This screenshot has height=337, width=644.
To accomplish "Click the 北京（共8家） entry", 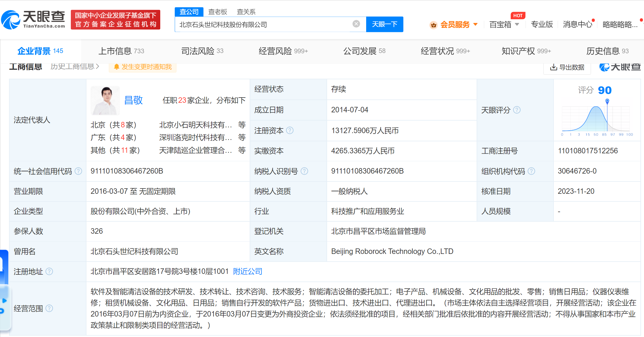I will tap(113, 125).
